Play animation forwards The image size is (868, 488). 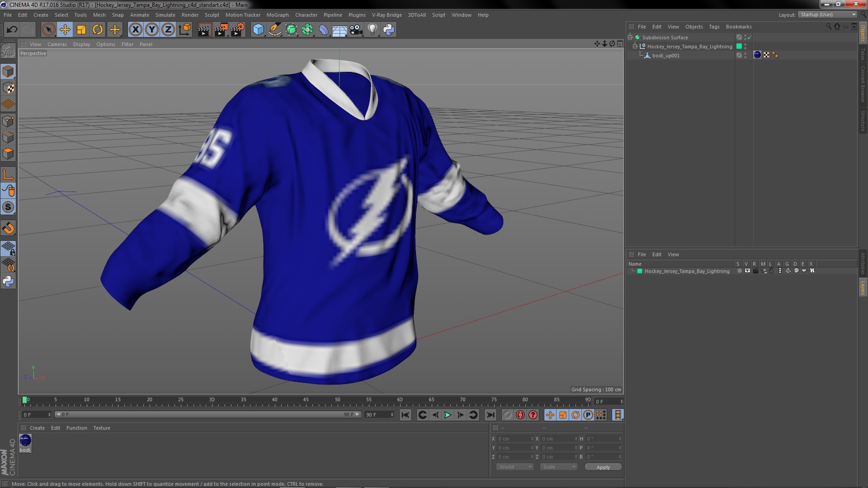[448, 415]
